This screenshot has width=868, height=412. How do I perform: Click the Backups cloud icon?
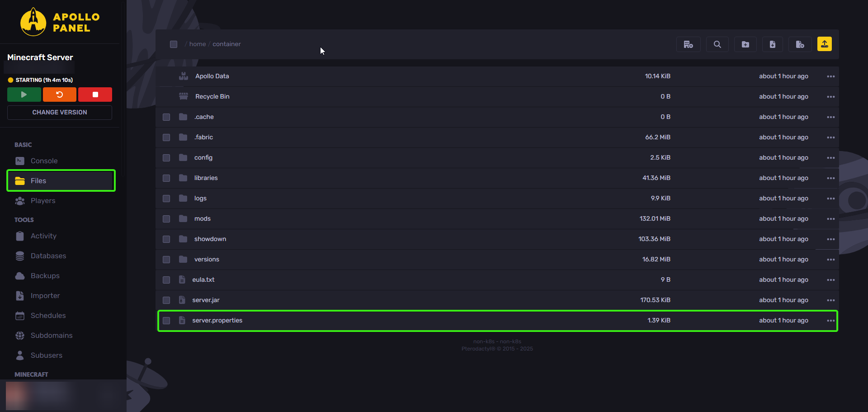[x=20, y=276]
